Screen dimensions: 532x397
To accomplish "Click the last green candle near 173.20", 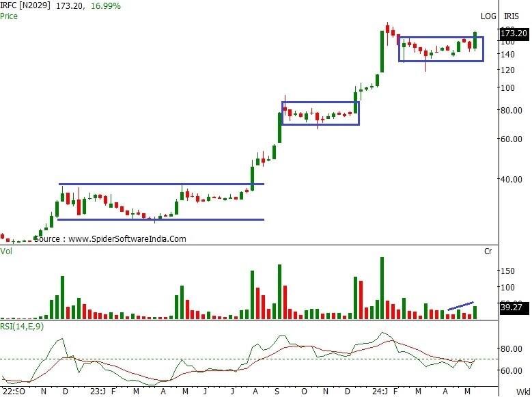I will coord(475,40).
